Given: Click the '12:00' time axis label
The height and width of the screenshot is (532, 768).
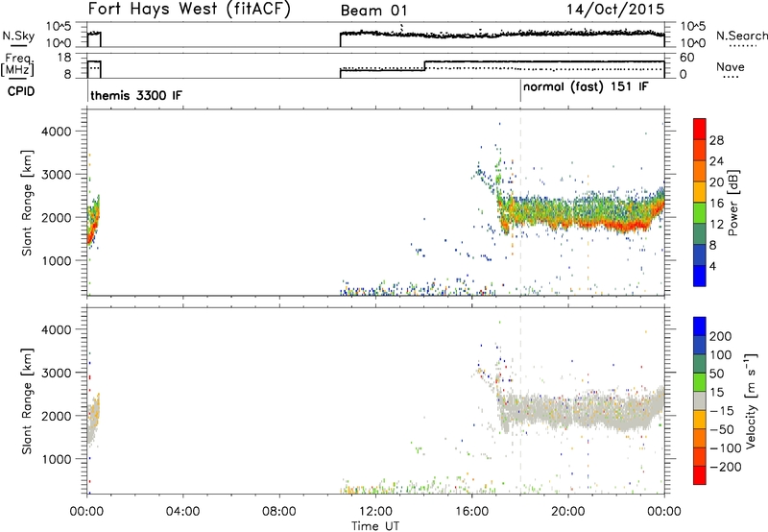Looking at the screenshot, I should click(x=375, y=512).
